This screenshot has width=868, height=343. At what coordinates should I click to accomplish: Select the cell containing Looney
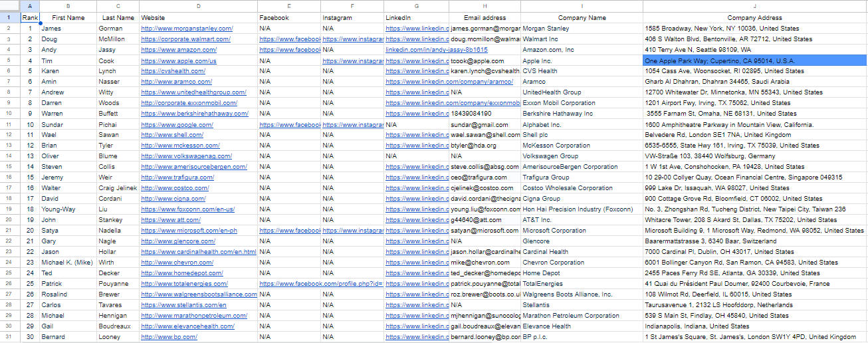pyautogui.click(x=118, y=337)
